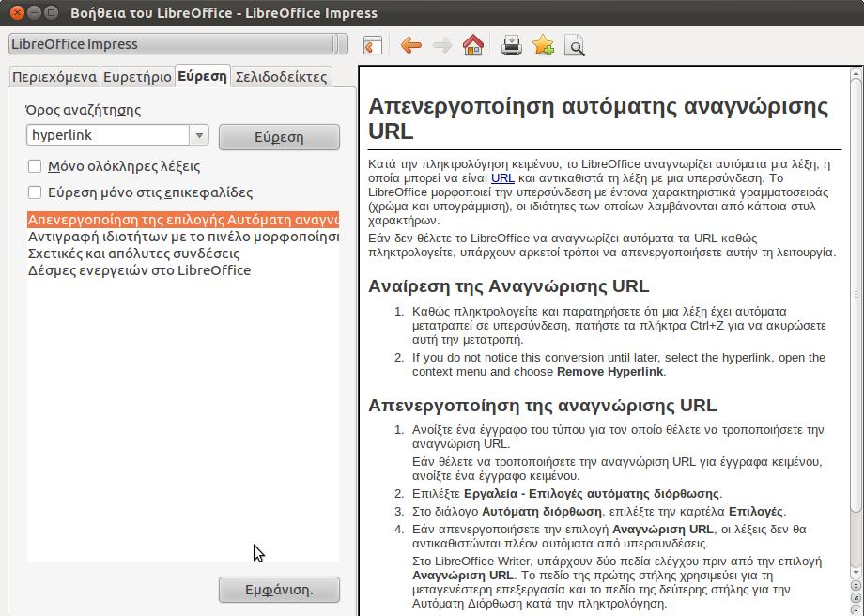Click the scroll up arrow of help pane
This screenshot has height=616, width=864.
click(x=856, y=72)
